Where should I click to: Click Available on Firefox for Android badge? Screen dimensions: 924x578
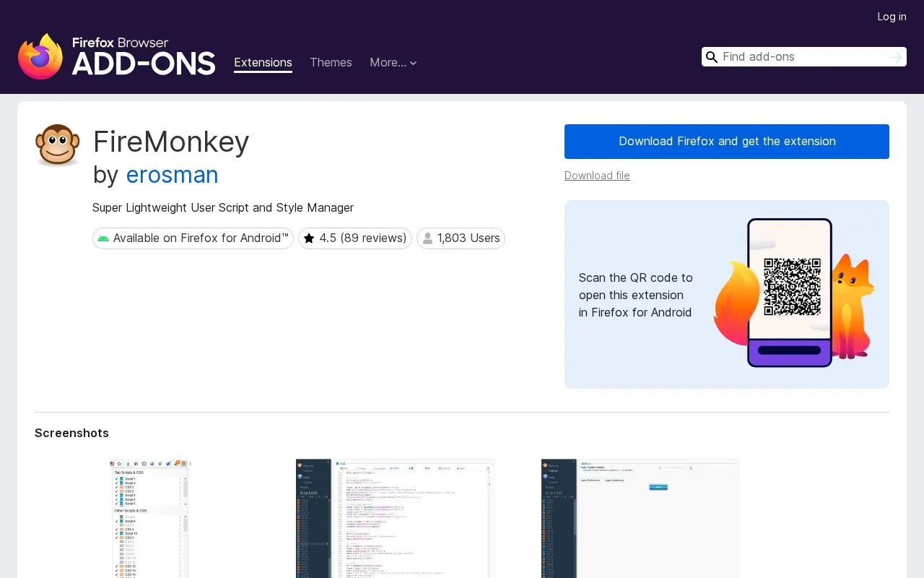click(x=193, y=238)
